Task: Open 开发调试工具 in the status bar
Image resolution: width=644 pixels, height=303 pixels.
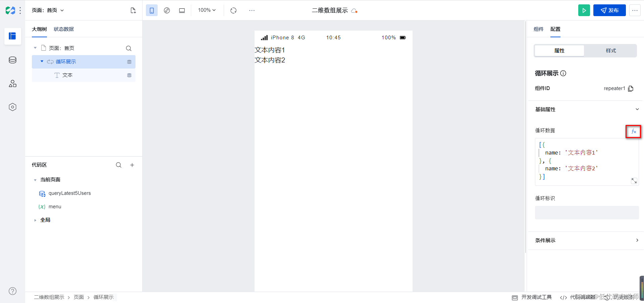Action: [x=532, y=297]
